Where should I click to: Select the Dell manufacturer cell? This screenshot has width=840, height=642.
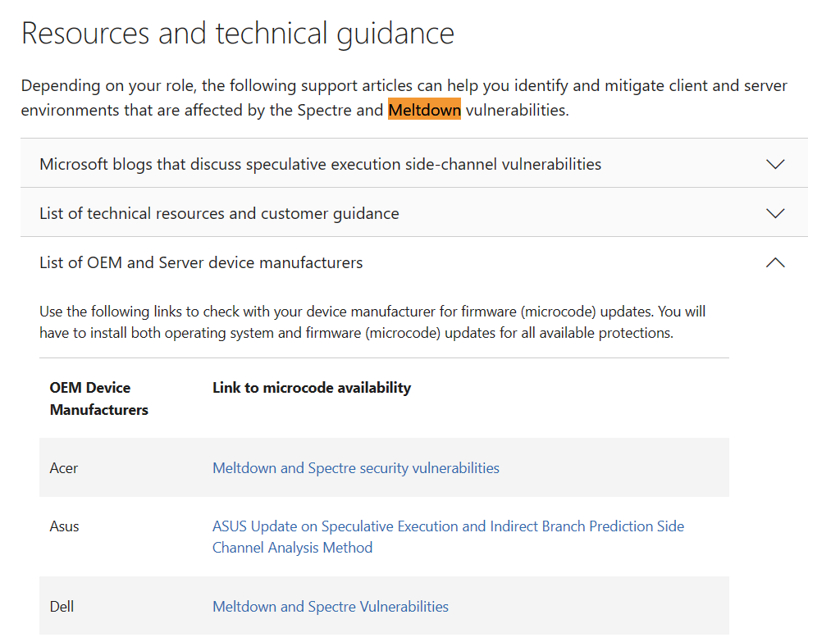coord(62,607)
